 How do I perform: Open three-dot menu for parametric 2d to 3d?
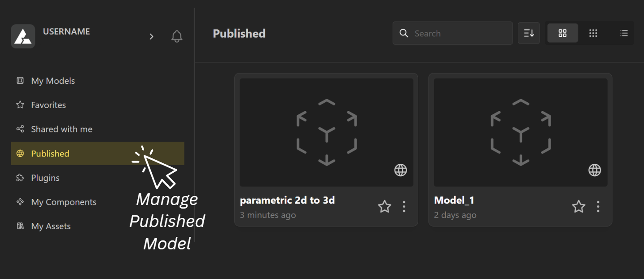(404, 207)
